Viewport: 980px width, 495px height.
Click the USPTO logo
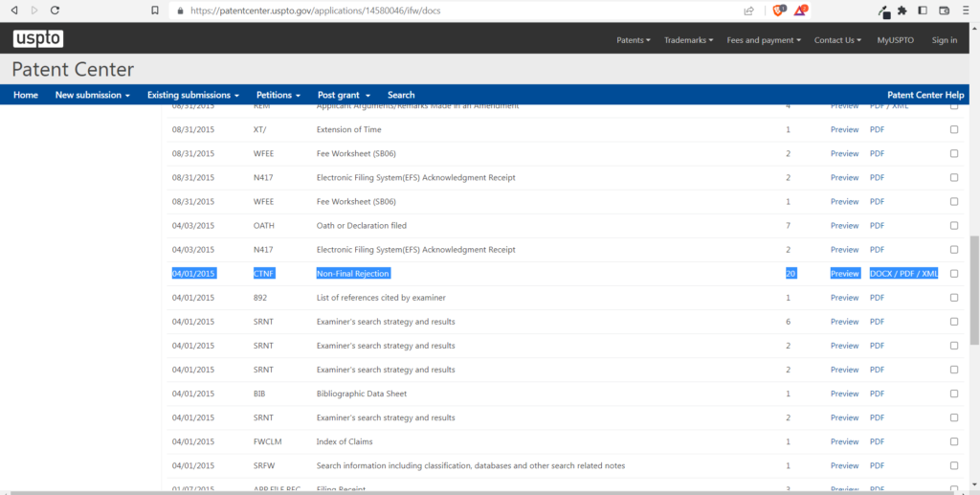37,39
